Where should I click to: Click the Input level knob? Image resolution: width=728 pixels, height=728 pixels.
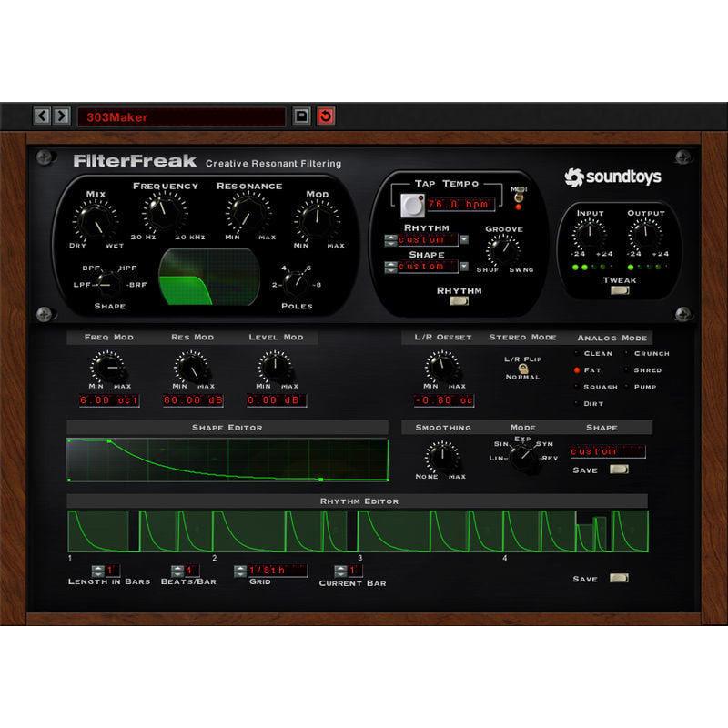coord(589,234)
